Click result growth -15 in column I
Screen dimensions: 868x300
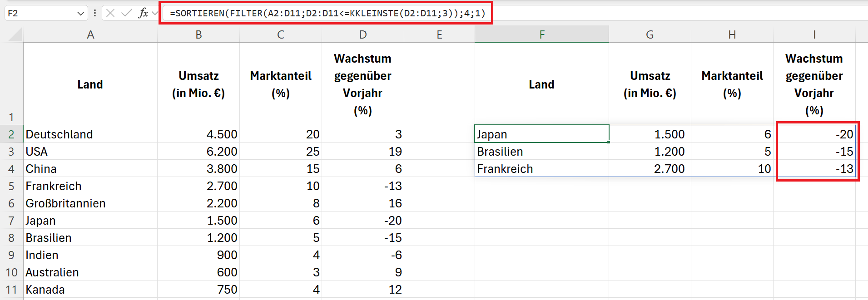click(x=814, y=152)
